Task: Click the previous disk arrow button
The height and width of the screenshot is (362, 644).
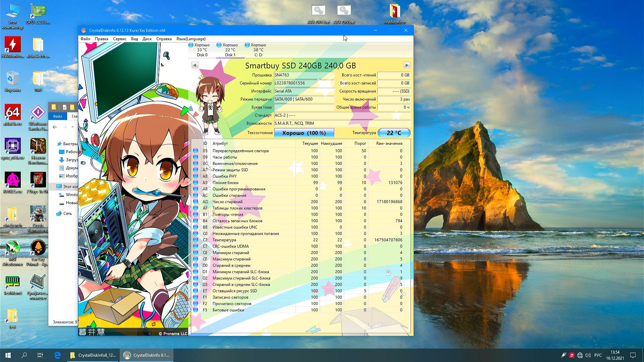Action: (x=195, y=65)
